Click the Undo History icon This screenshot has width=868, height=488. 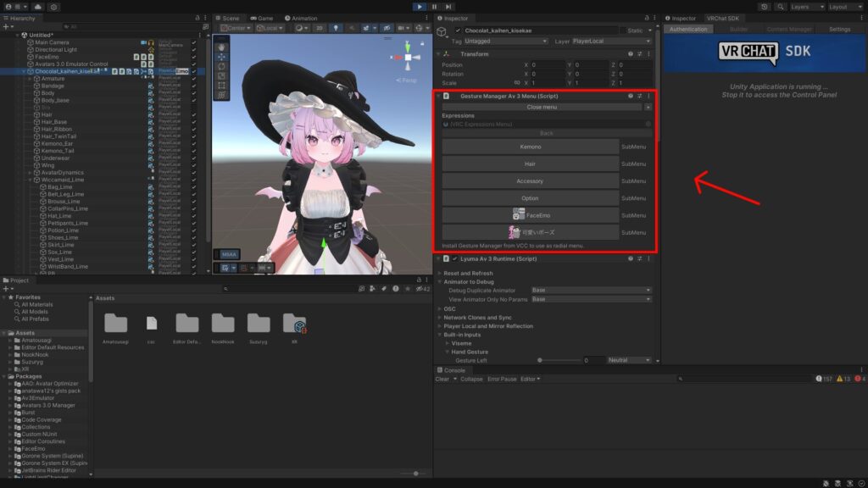point(765,6)
